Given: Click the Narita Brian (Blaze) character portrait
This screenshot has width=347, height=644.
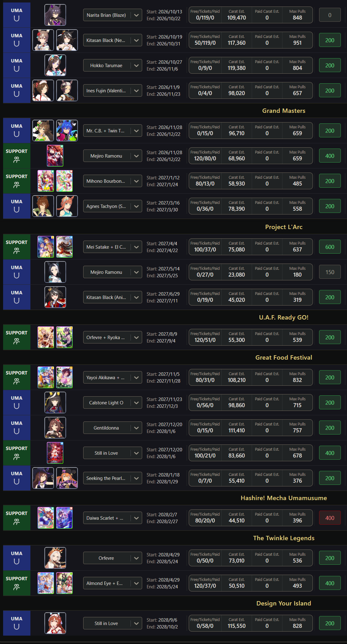Looking at the screenshot, I should point(55,15).
